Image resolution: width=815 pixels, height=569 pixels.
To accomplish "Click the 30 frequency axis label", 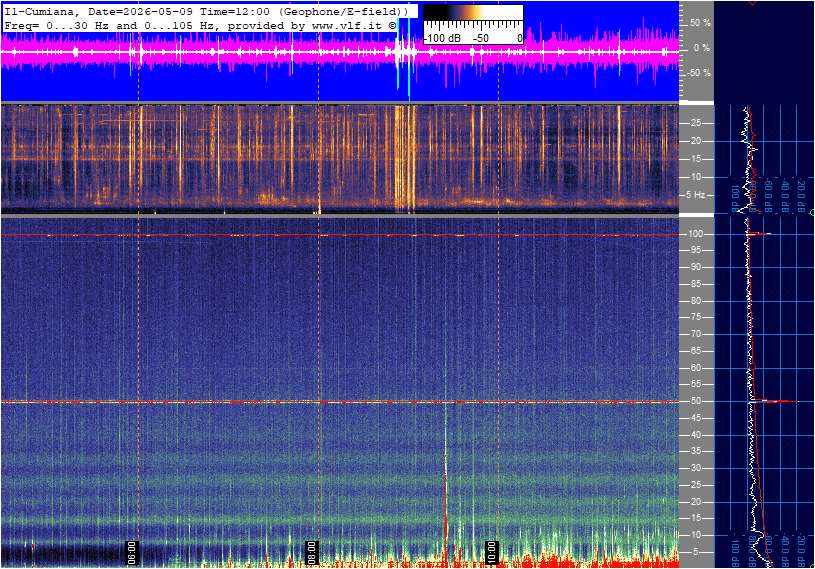I will click(695, 468).
